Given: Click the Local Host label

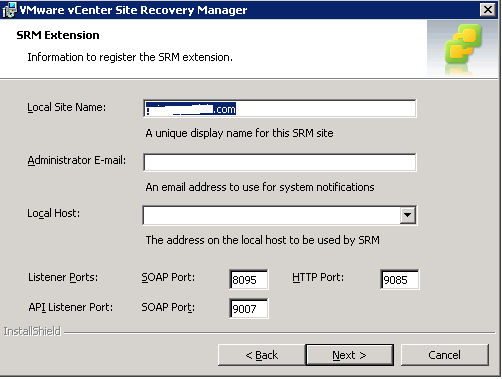Looking at the screenshot, I should [x=54, y=213].
